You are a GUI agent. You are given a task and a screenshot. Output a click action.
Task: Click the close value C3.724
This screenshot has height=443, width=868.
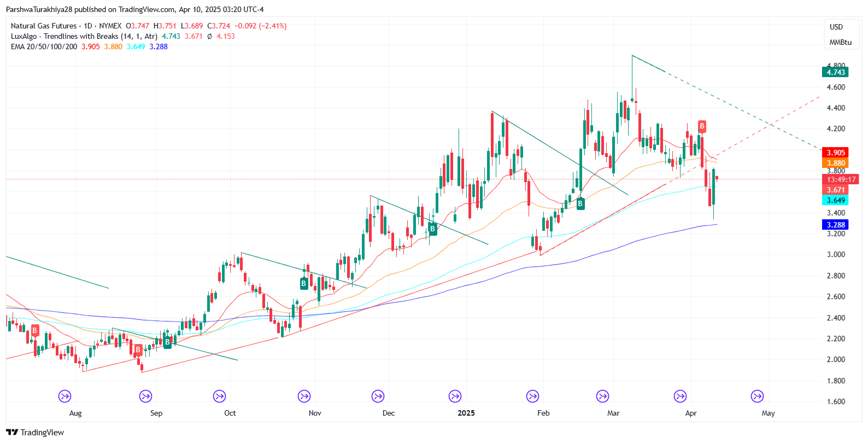tap(219, 26)
